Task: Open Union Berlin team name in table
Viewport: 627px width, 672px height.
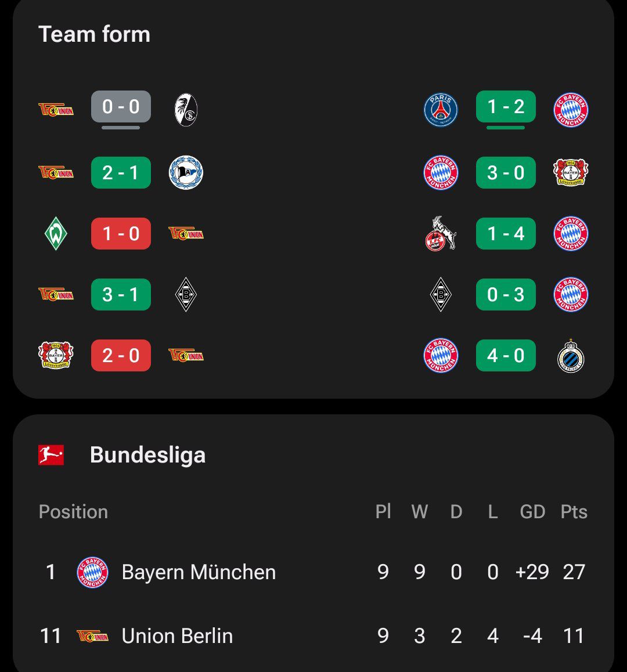Action: pyautogui.click(x=177, y=636)
